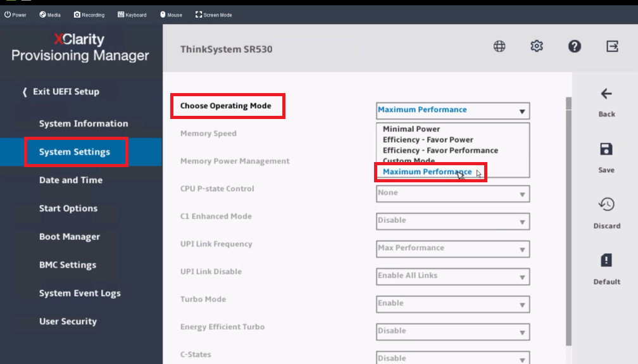This screenshot has width=638, height=364.
Task: Open BMC Settings in the sidebar
Action: 68,265
